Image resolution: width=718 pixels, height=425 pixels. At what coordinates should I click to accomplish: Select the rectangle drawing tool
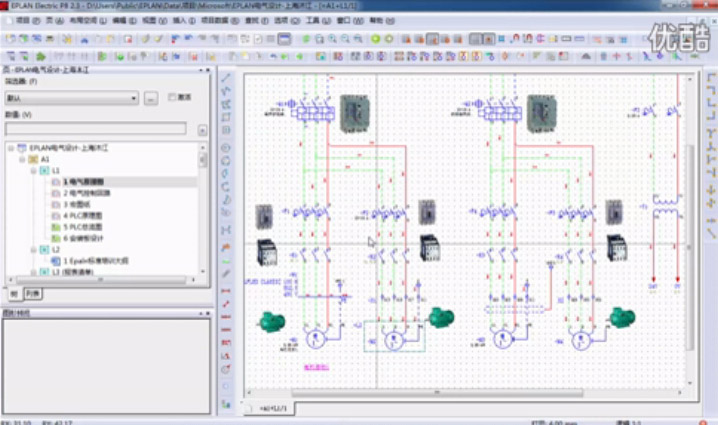[x=226, y=117]
